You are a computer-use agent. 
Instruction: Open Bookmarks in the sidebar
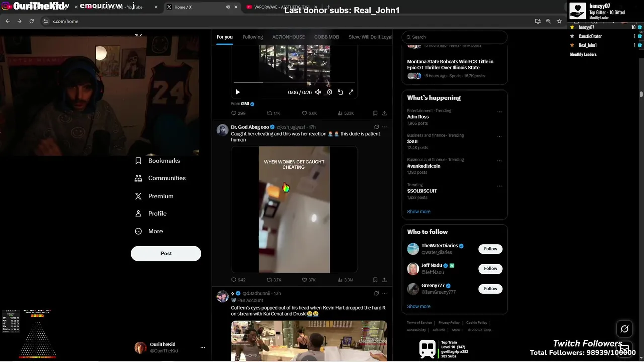[157, 161]
